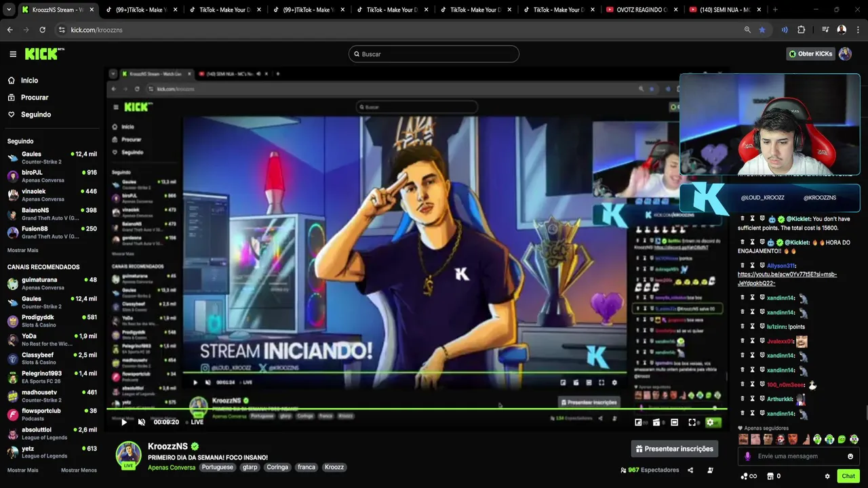The height and width of the screenshot is (488, 868).
Task: Open vinaolek followed channel
Action: pos(52,195)
